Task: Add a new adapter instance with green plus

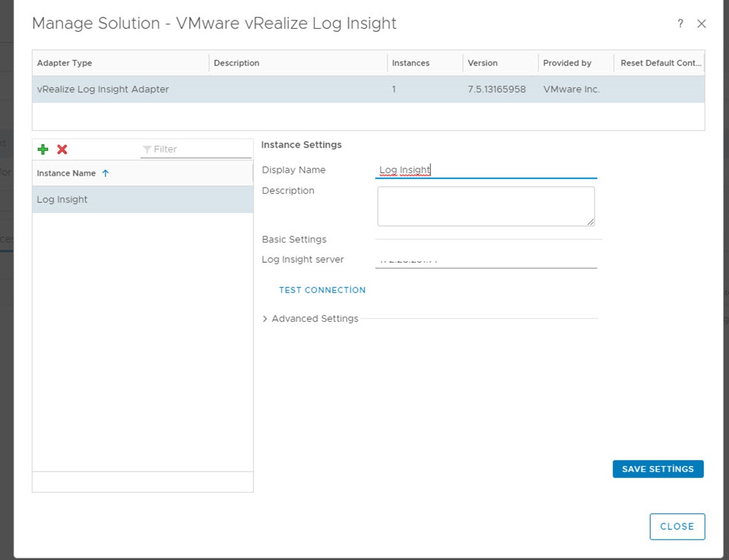Action: click(x=43, y=149)
